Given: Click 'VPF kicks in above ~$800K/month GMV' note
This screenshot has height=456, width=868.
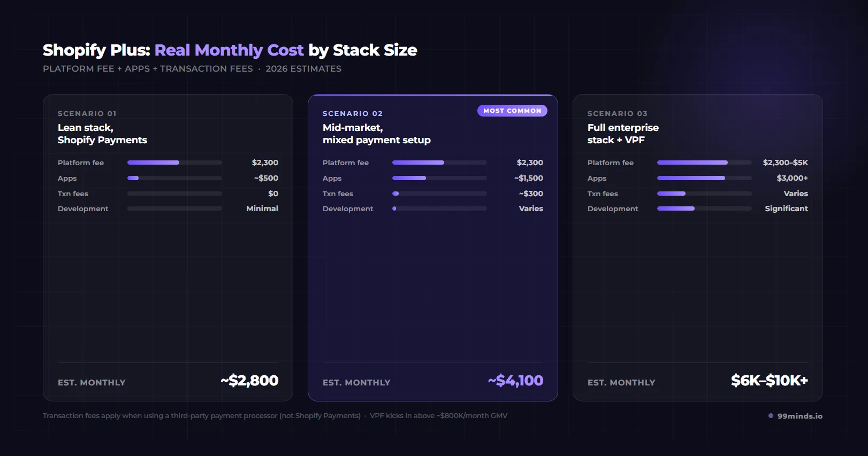Looking at the screenshot, I should coord(439,415).
